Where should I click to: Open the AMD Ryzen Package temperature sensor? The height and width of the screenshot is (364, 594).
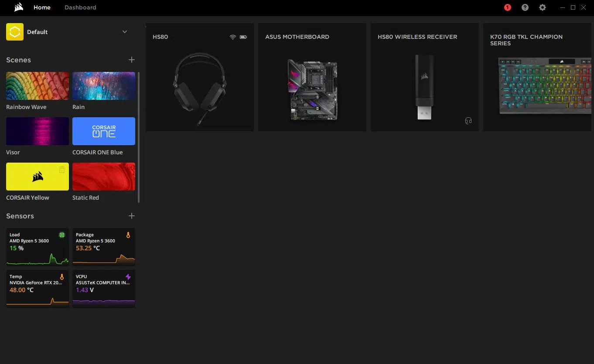[x=104, y=247]
